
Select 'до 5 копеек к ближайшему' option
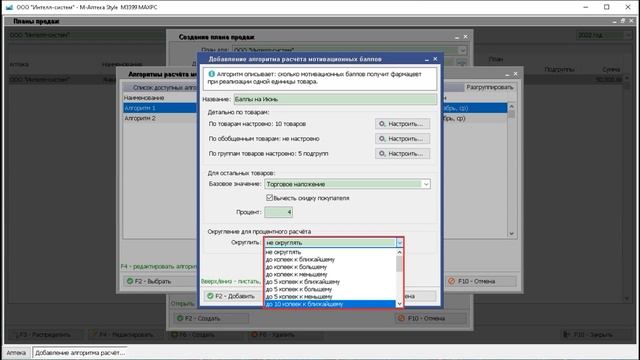330,282
